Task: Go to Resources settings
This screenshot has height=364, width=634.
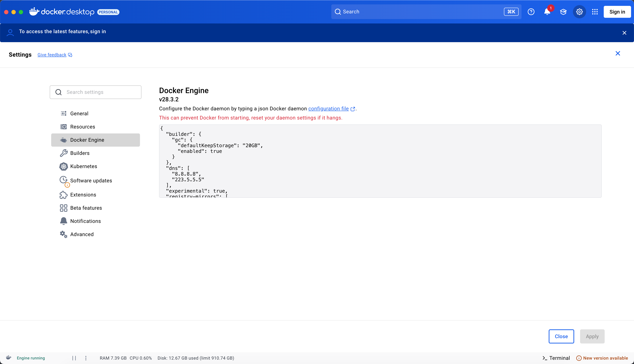Action: coord(82,127)
